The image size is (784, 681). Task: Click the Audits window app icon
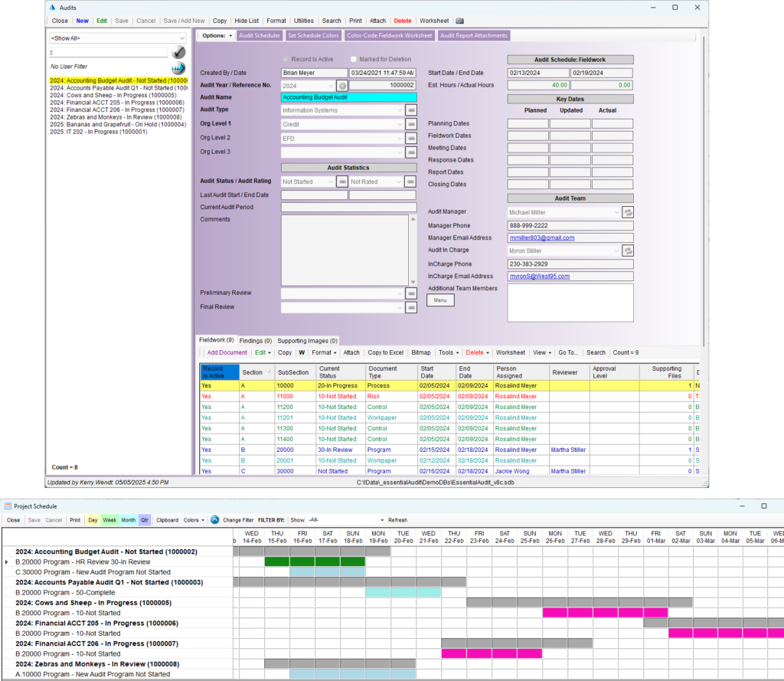[x=53, y=8]
